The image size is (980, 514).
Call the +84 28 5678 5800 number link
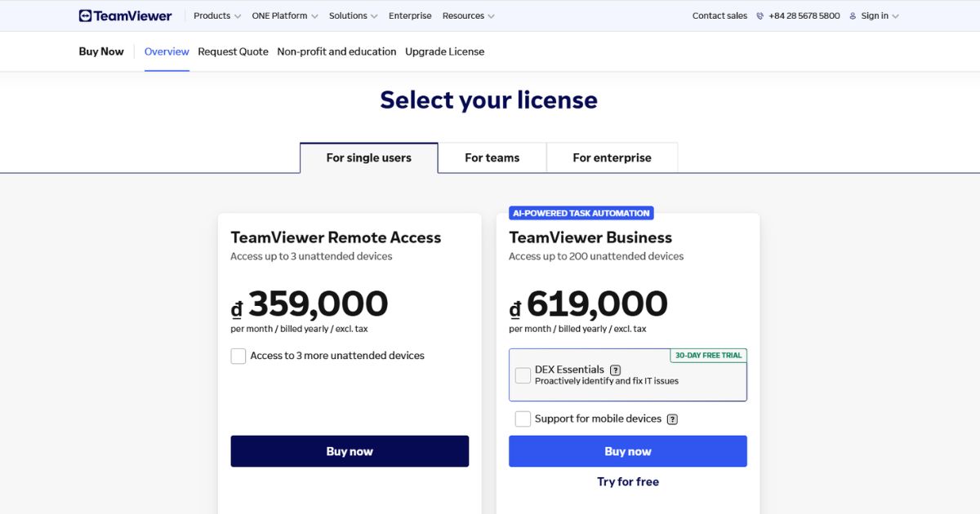pos(804,16)
